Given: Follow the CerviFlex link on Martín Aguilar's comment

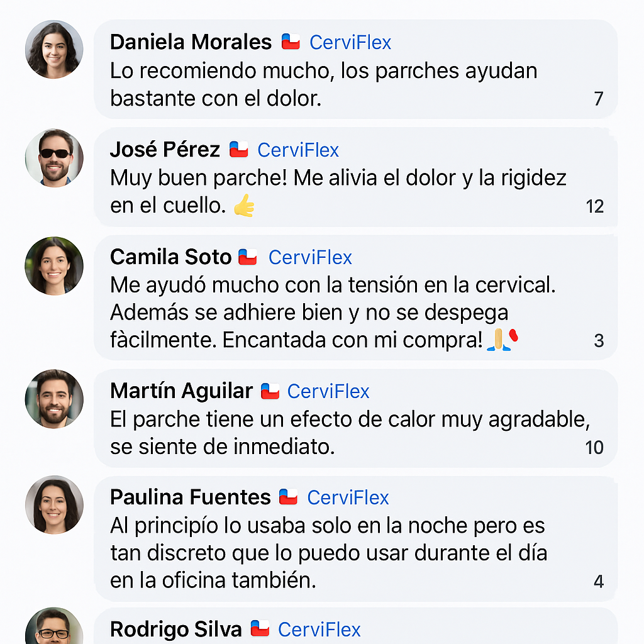Looking at the screenshot, I should pyautogui.click(x=328, y=391).
